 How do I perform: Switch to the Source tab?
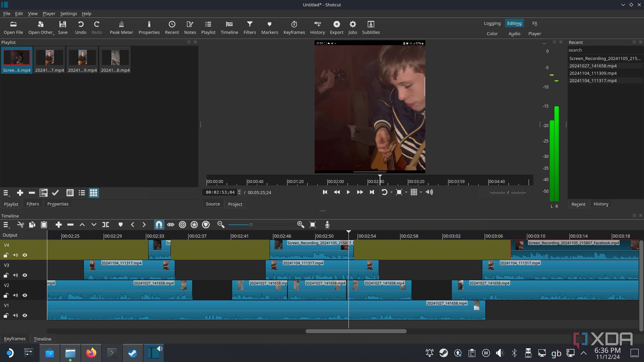[x=213, y=204]
